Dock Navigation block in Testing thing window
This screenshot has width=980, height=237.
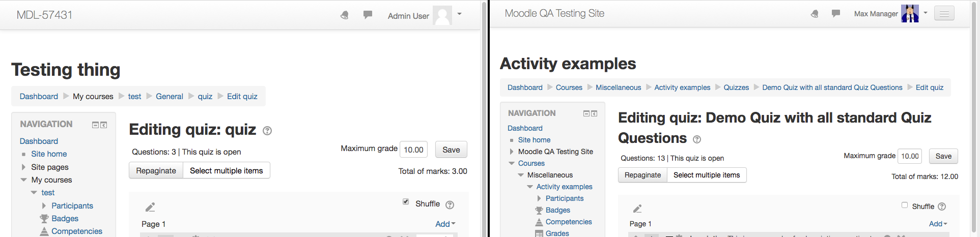pyautogui.click(x=104, y=125)
